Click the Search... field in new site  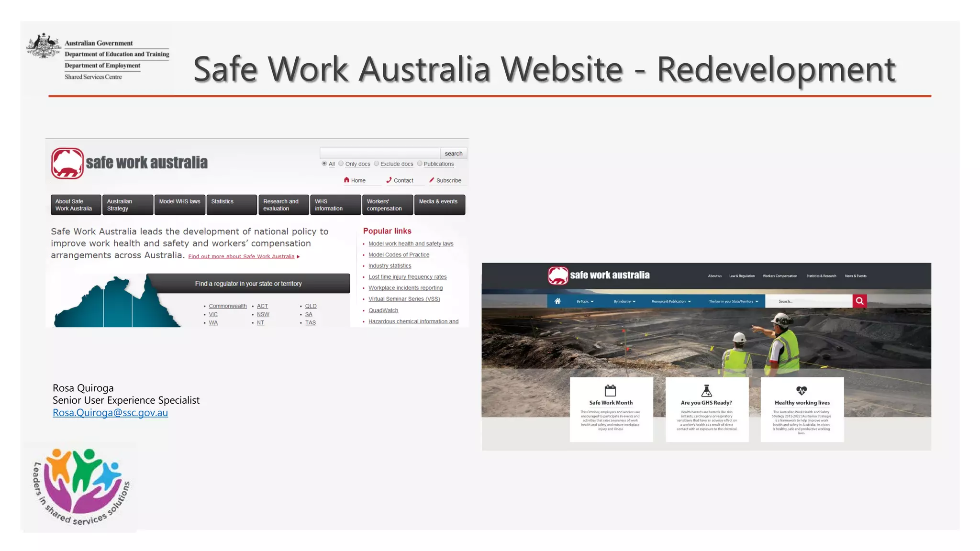(809, 301)
